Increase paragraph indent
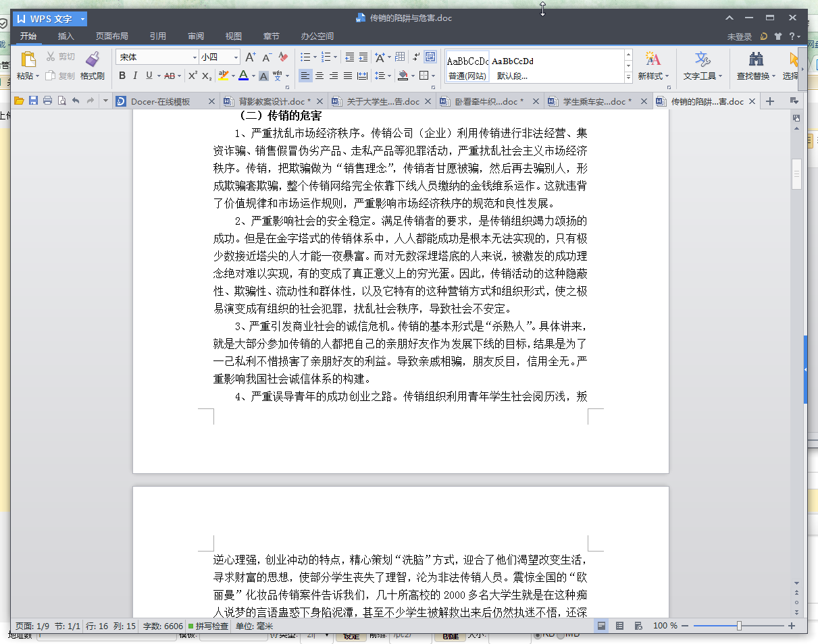The height and width of the screenshot is (644, 818). point(363,57)
